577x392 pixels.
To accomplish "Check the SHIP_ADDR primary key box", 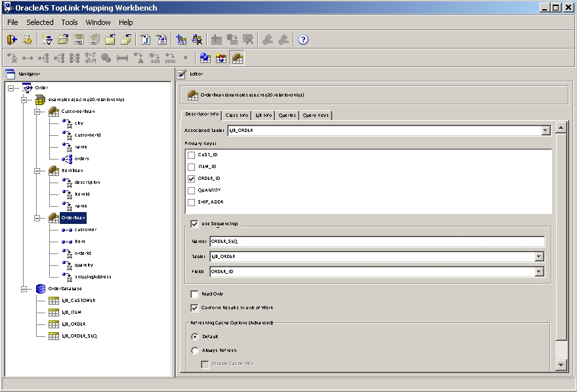I will tap(192, 202).
